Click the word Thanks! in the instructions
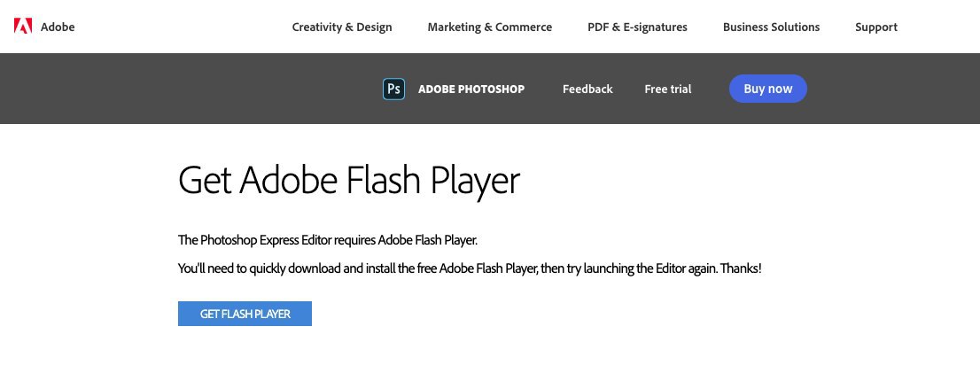Screen dimensions: 980x381 [742, 268]
